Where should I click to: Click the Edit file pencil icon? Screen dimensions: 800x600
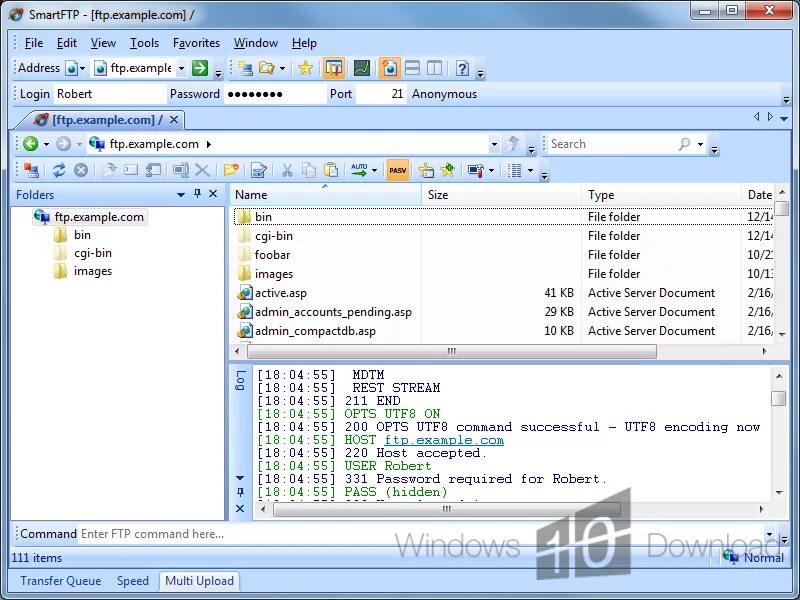(x=259, y=170)
